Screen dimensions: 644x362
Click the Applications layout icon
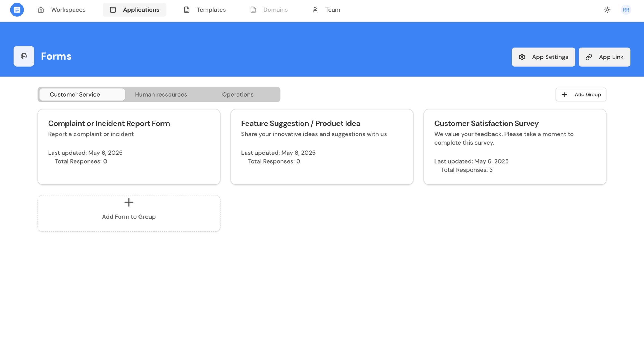pos(113,10)
